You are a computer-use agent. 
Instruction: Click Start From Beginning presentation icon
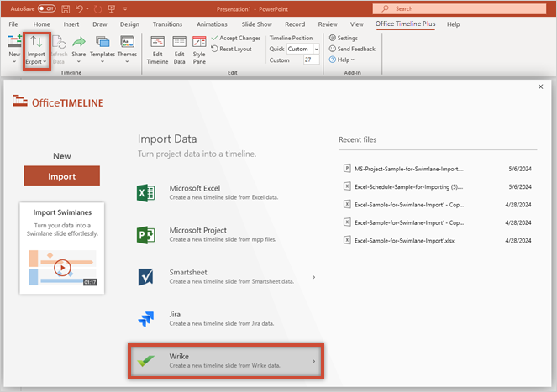112,9
